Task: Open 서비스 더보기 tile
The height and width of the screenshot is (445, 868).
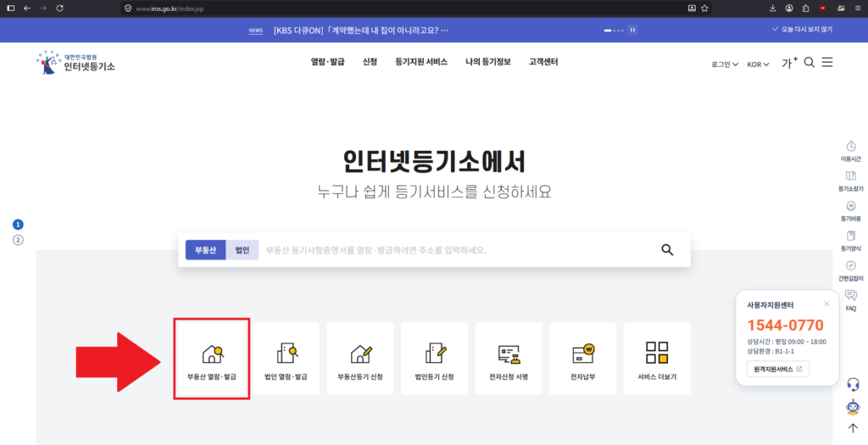Action: 657,359
